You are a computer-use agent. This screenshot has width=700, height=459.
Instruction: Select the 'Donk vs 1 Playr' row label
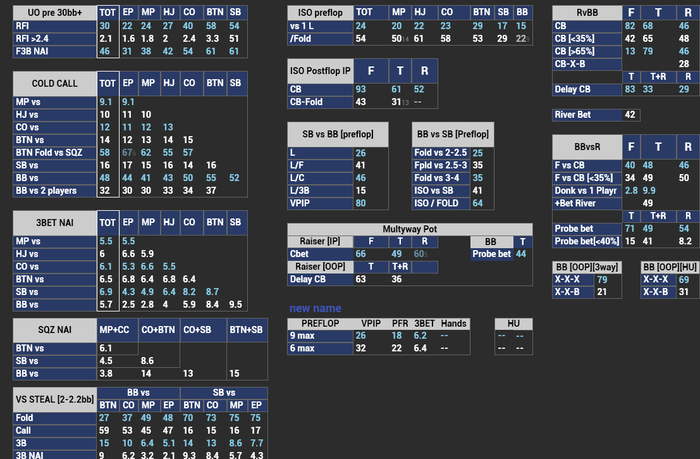pyautogui.click(x=587, y=191)
